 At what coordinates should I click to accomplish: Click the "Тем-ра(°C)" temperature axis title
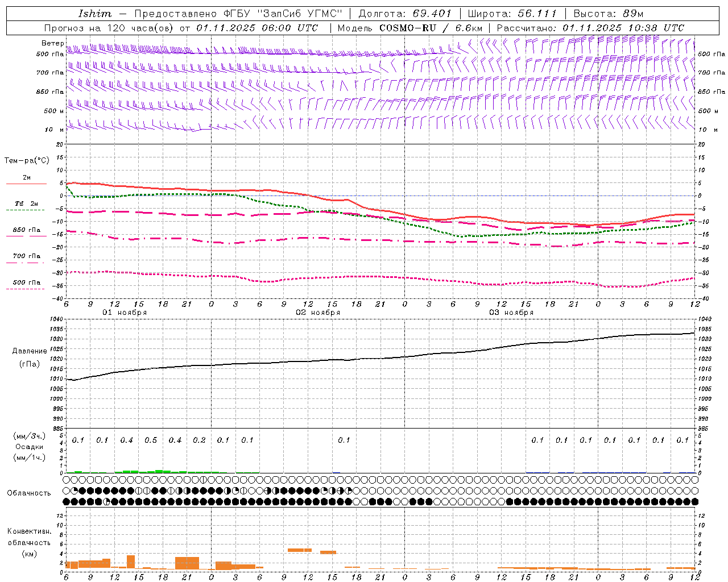tap(27, 161)
